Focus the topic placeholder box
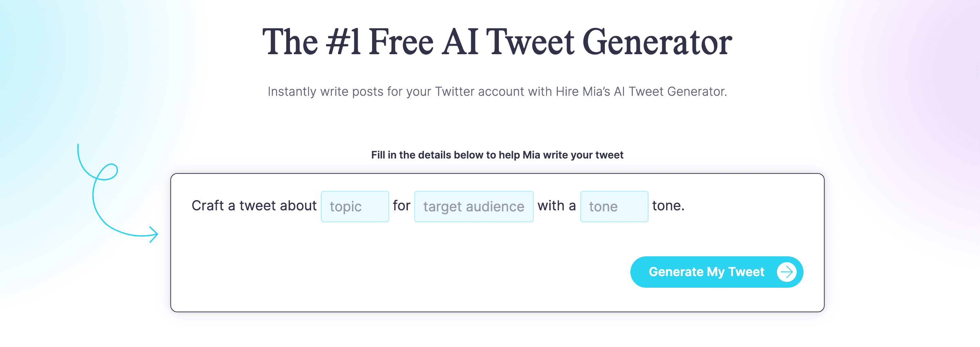The height and width of the screenshot is (347, 980). 355,206
